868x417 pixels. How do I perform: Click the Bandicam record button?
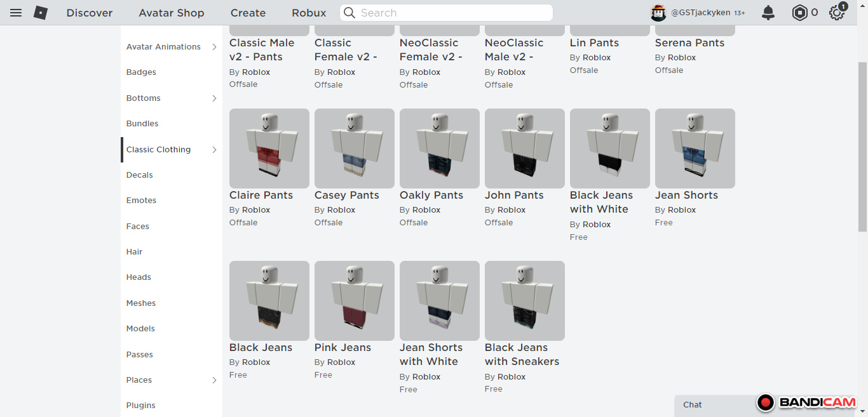coord(766,402)
